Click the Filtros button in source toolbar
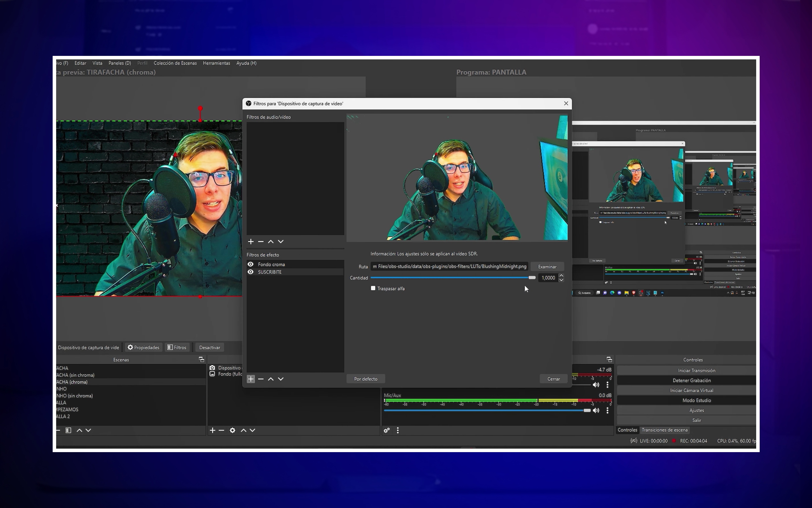The image size is (812, 508). coord(177,347)
